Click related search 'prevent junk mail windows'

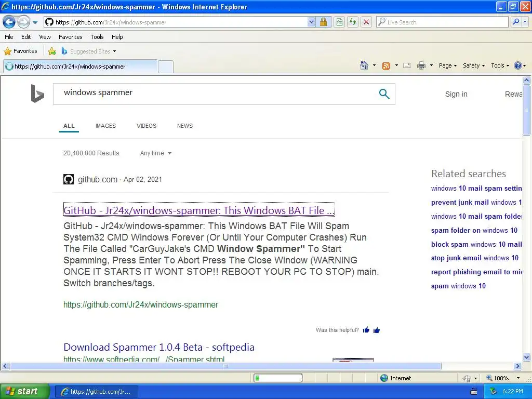[476, 203]
